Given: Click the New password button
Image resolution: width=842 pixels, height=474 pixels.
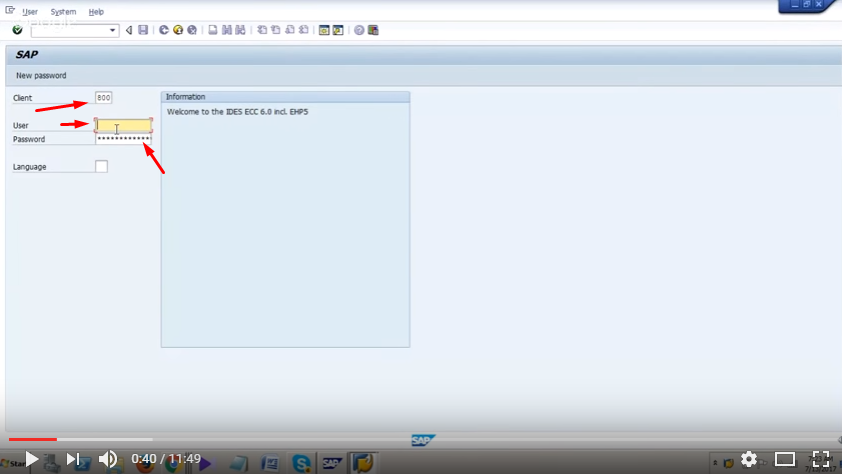Looking at the screenshot, I should (x=41, y=76).
